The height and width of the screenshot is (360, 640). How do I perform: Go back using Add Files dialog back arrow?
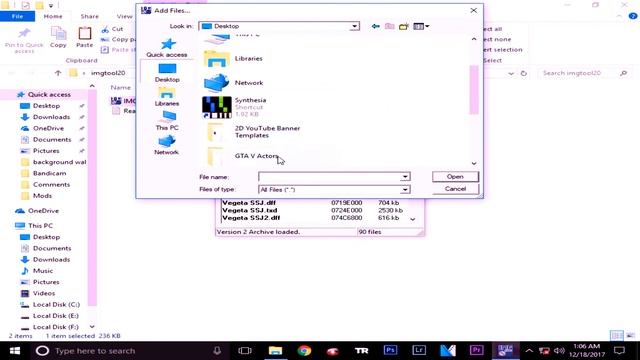coord(376,26)
